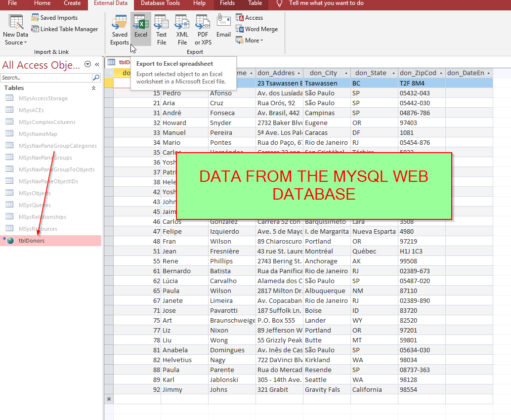Open the don_DateEn column filter dropdown
The image size is (511, 420).
pos(488,73)
